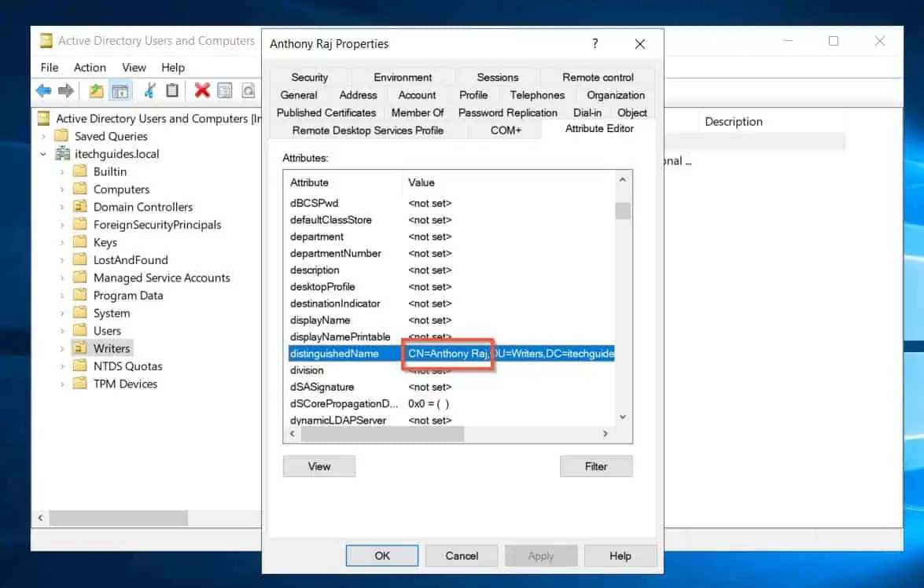Image resolution: width=924 pixels, height=588 pixels.
Task: Click the Back arrow toolbar icon
Action: point(43,90)
